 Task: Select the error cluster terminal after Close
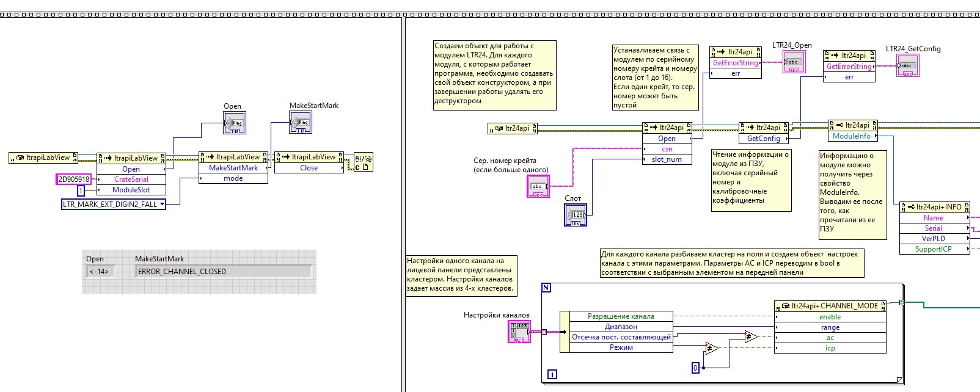pyautogui.click(x=363, y=162)
